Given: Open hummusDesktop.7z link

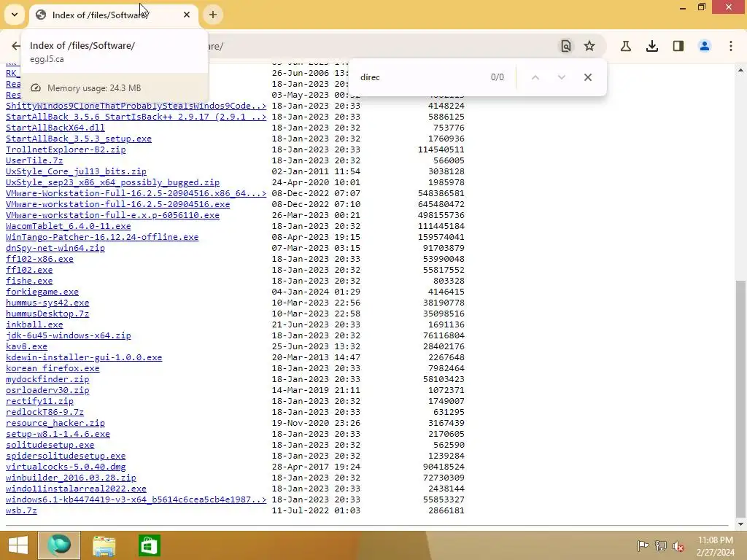Looking at the screenshot, I should coord(47,314).
